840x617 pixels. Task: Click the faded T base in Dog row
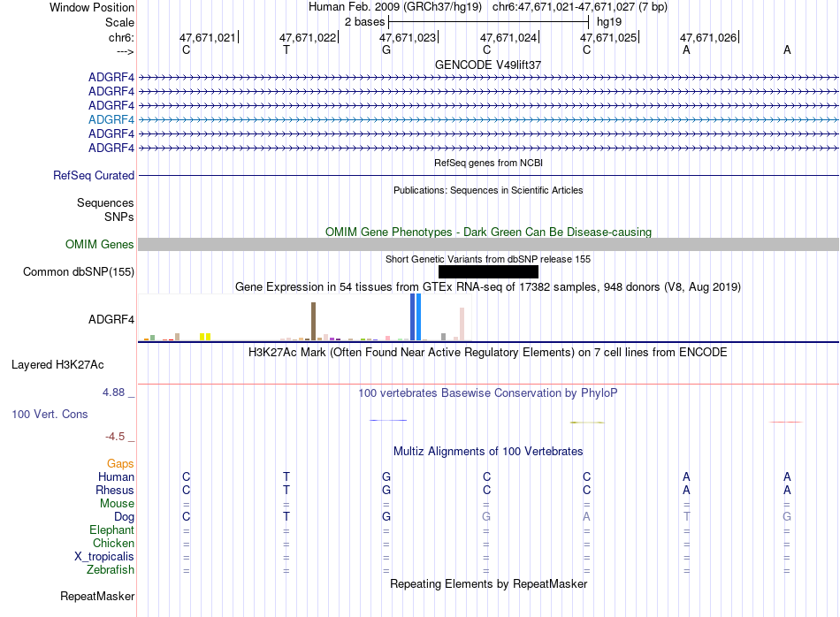[x=687, y=517]
